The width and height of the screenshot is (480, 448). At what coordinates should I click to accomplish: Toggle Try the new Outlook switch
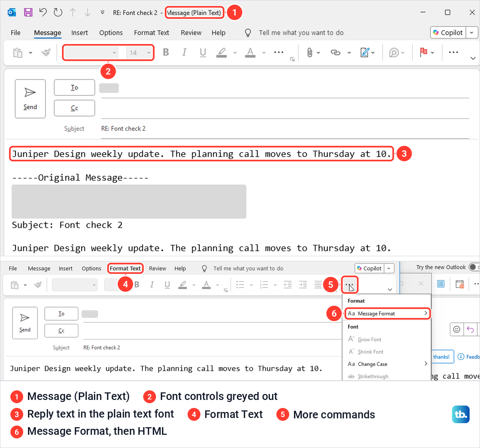tap(474, 267)
